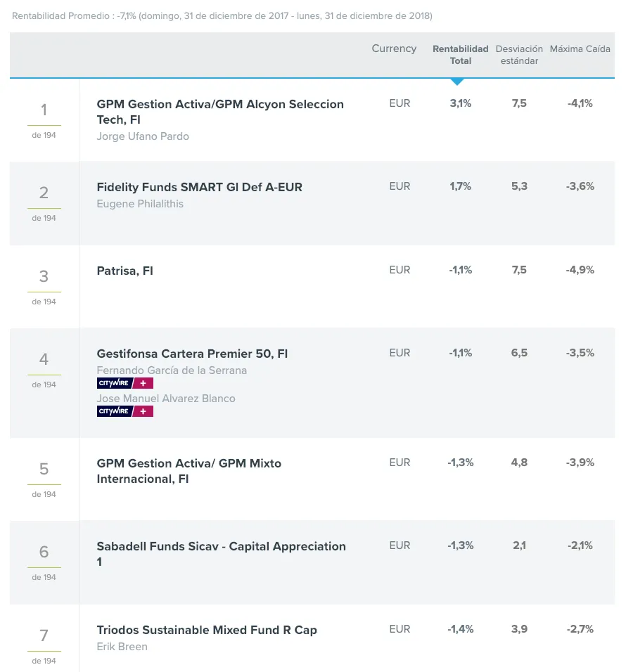
Task: Open GPM Alcyon Seleccion Tech fund
Action: point(220,112)
